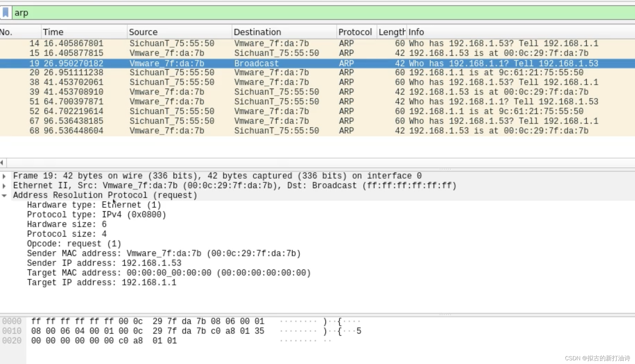This screenshot has height=364, width=635.
Task: Select packet 19 broadcast ARP request
Action: [317, 63]
